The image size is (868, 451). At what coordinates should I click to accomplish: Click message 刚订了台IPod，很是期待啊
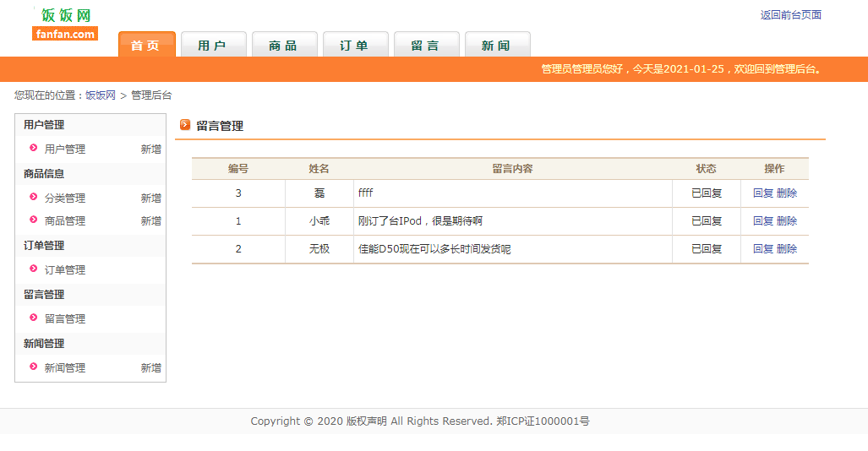420,220
